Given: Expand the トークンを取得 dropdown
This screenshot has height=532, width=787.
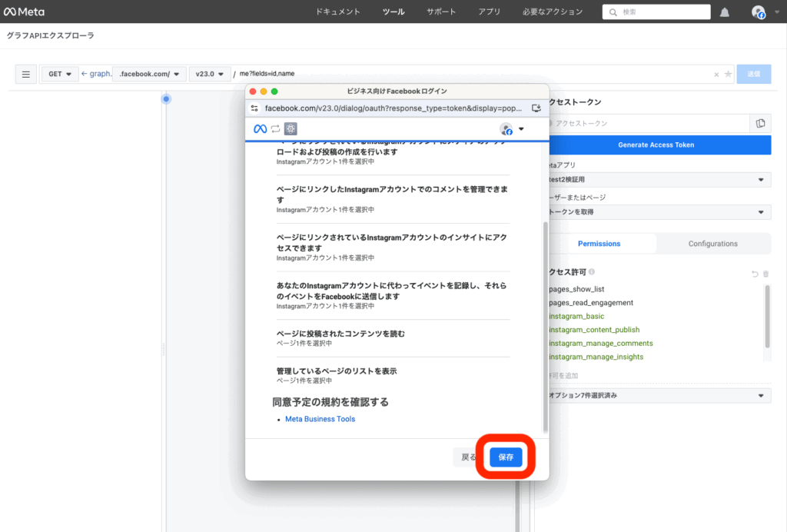Looking at the screenshot, I should (x=660, y=212).
